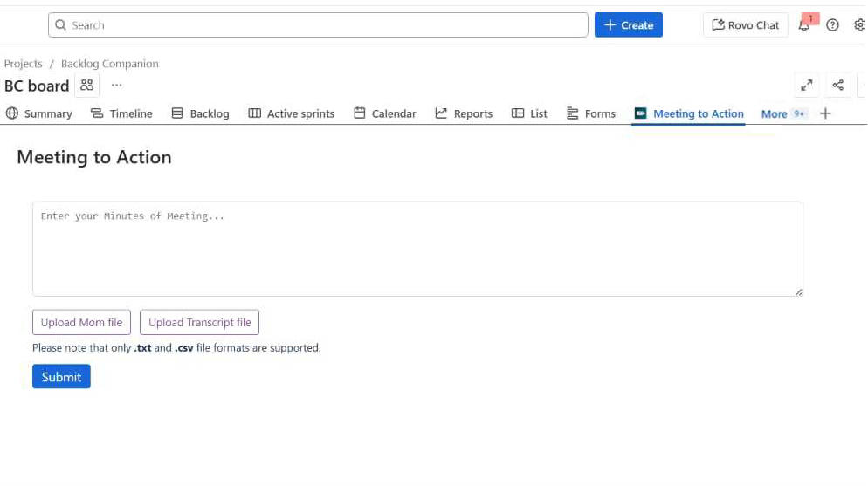Click the share icon on the board
The image size is (868, 486).
(x=838, y=85)
